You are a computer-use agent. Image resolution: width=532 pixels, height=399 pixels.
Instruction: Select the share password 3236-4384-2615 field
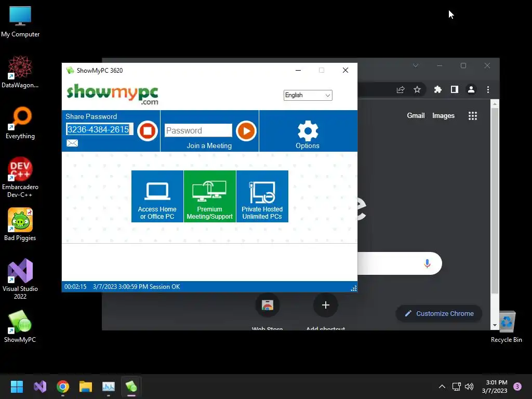click(99, 129)
